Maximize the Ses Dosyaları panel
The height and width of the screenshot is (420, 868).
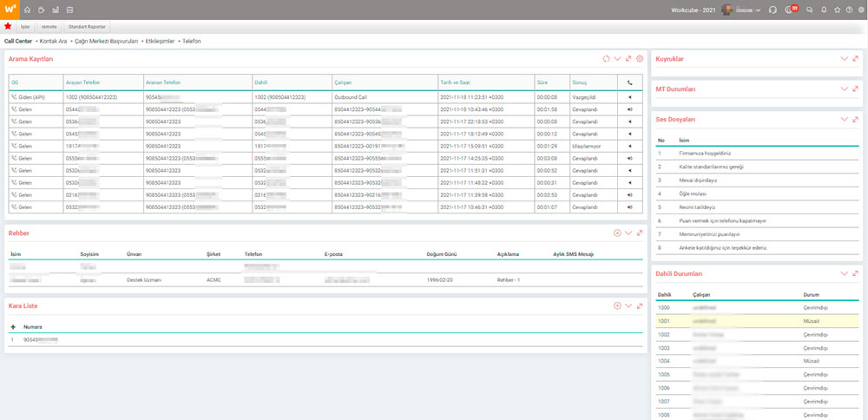pyautogui.click(x=856, y=118)
